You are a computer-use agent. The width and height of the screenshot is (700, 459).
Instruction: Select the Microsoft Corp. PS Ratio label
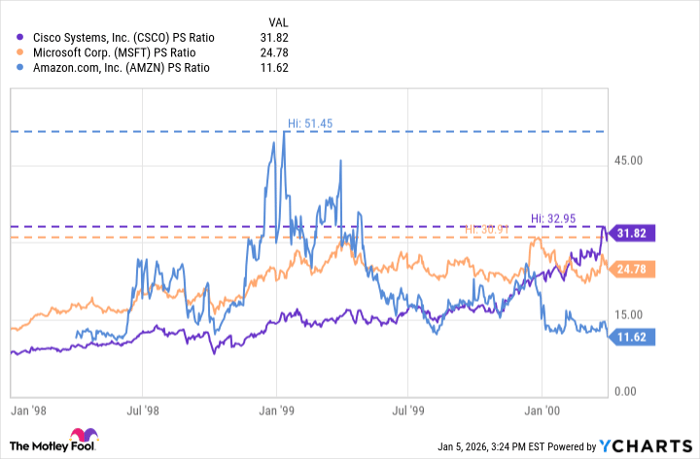(x=114, y=53)
